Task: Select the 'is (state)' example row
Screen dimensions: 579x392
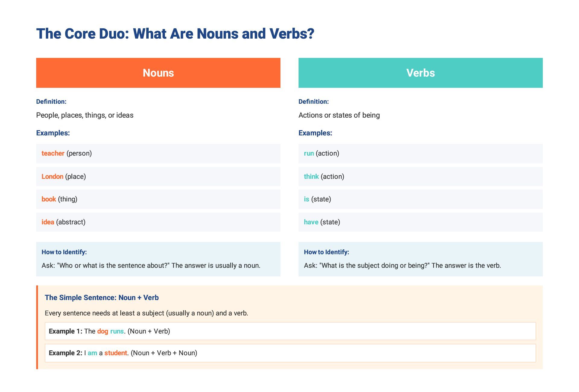Action: tap(421, 199)
